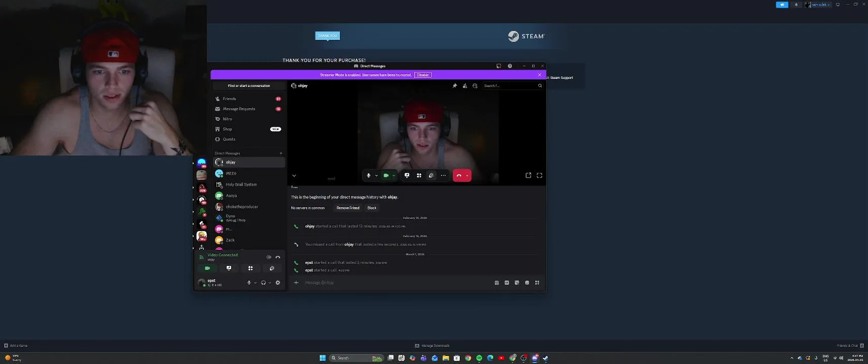Click the Message @ohjay text box
Image resolution: width=868 pixels, height=364 pixels.
pyautogui.click(x=397, y=283)
